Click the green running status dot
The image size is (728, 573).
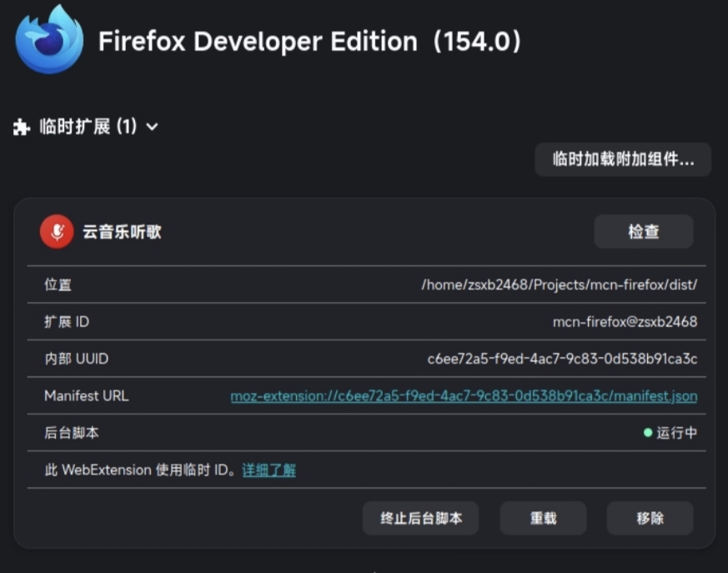click(x=648, y=433)
